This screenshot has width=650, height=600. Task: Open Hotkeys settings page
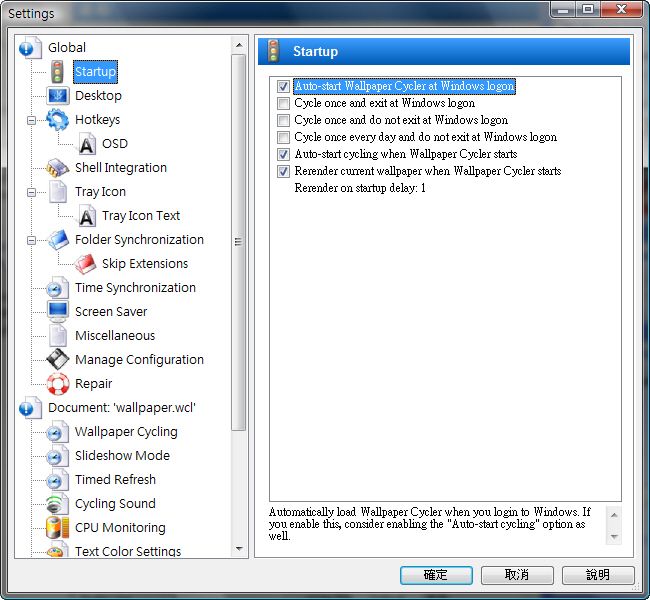click(97, 120)
